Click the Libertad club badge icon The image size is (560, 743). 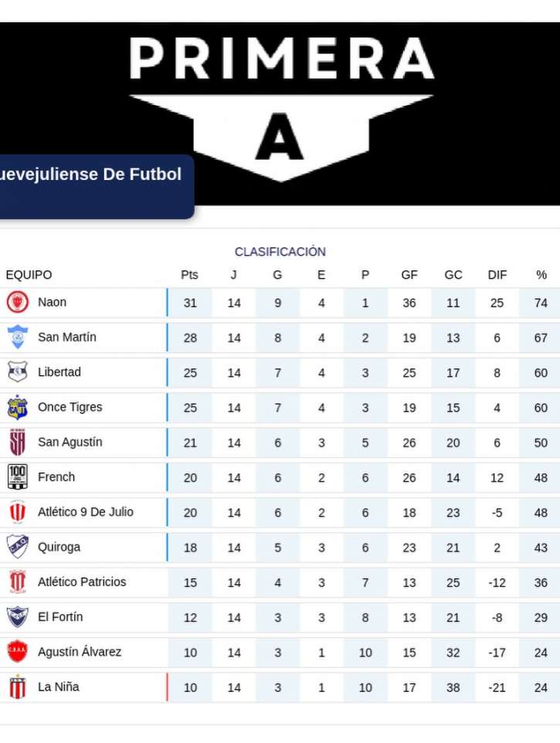click(x=17, y=372)
